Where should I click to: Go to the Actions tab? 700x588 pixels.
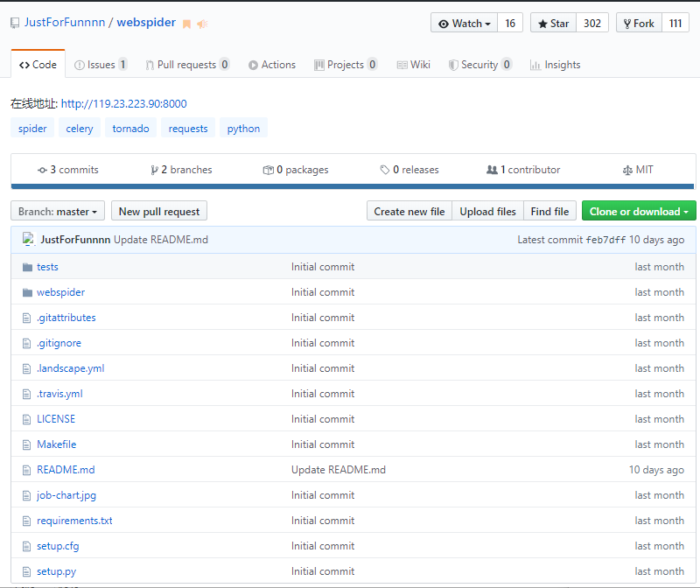tap(272, 65)
